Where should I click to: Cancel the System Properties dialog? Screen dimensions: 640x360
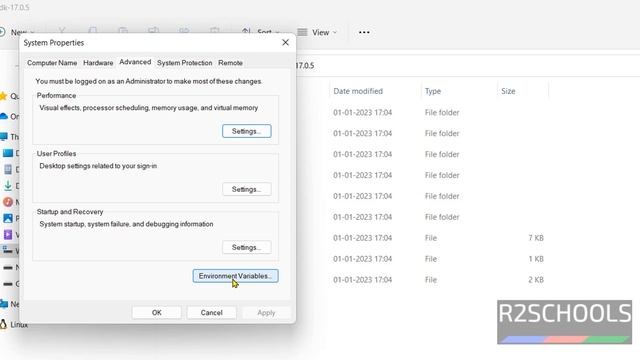pyautogui.click(x=211, y=313)
